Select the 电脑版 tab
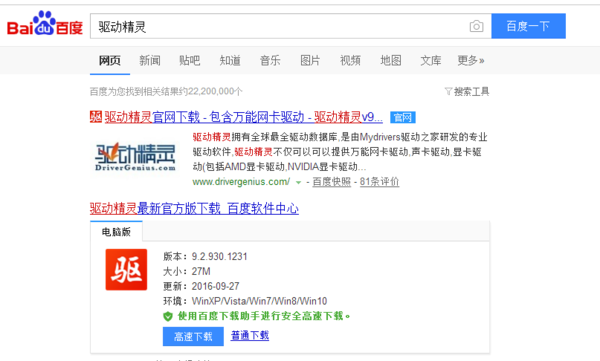The height and width of the screenshot is (361, 600). (x=116, y=232)
